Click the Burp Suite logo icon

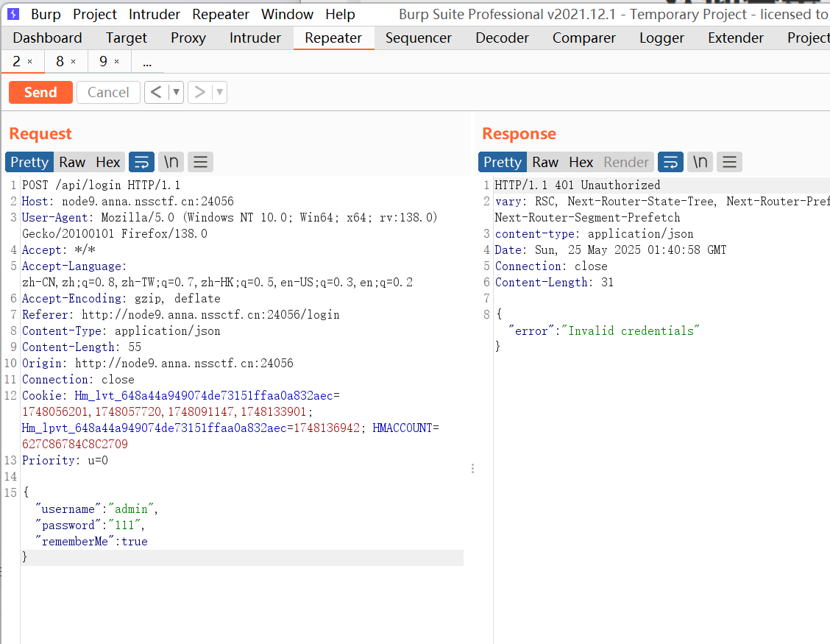pos(13,14)
